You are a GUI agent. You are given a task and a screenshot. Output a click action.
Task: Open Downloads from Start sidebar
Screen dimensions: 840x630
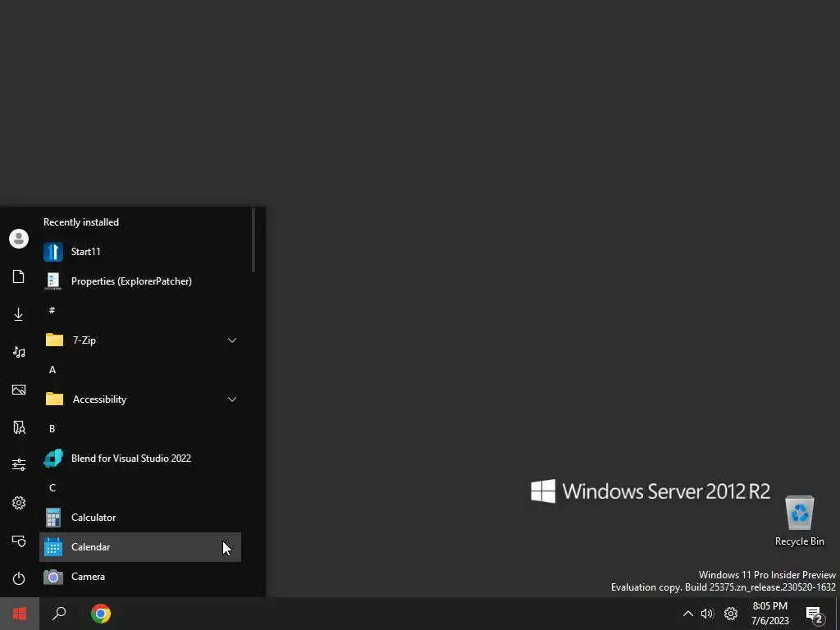19,314
